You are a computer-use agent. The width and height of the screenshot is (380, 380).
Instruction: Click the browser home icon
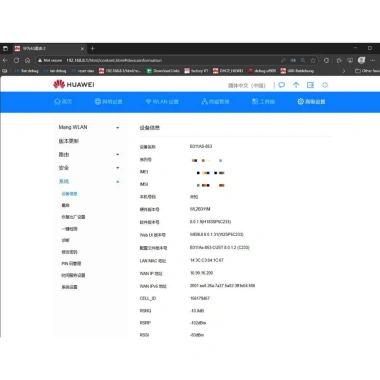tap(28, 60)
